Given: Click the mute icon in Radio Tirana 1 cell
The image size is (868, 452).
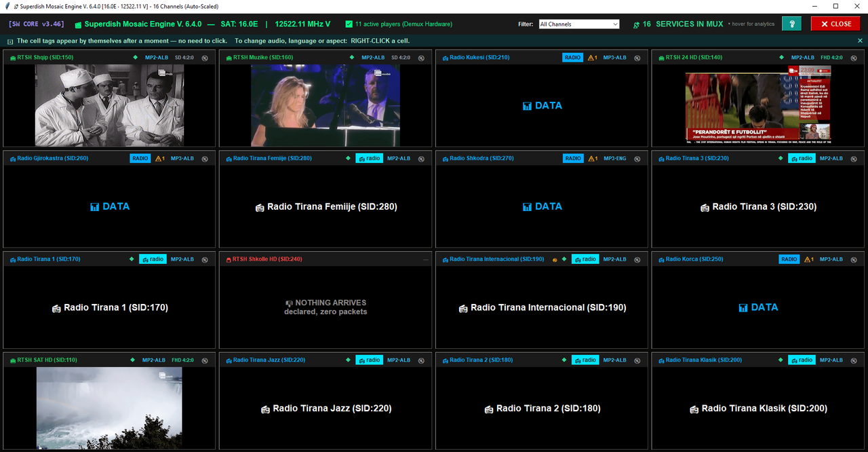Looking at the screenshot, I should coord(205,259).
